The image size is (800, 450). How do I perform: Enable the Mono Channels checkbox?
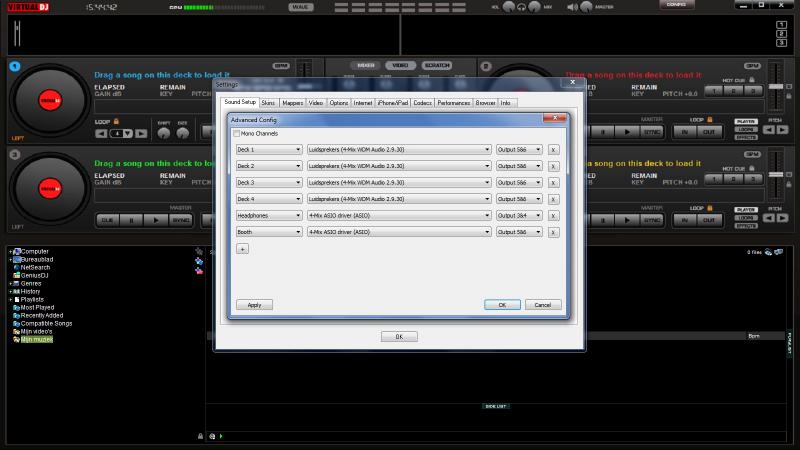tap(236, 134)
